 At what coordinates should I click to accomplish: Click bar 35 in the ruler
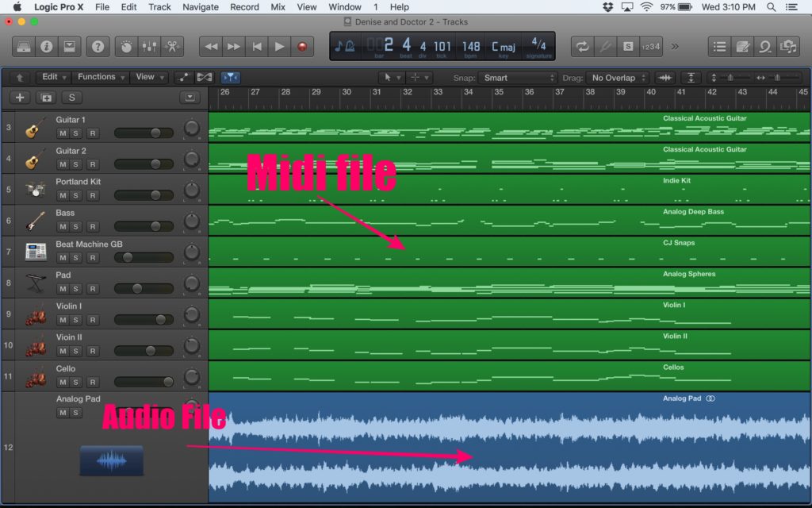499,92
